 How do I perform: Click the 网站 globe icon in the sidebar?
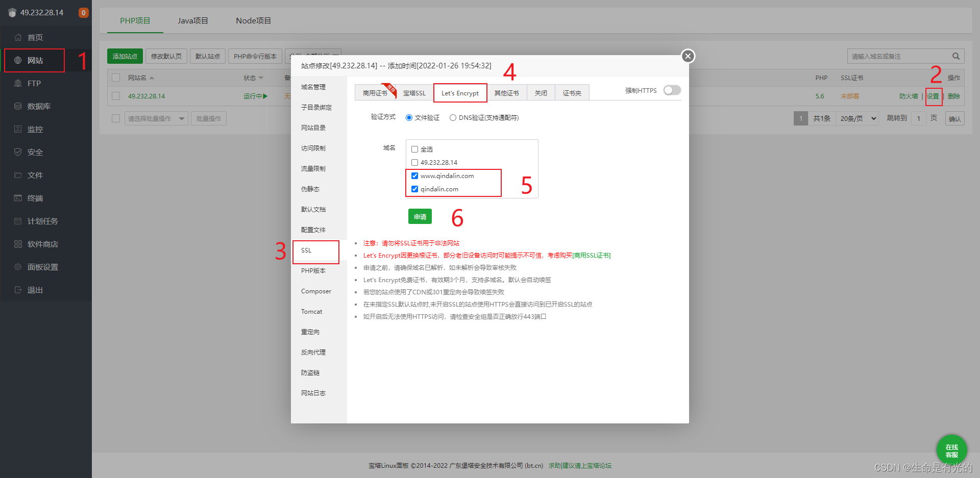(x=18, y=60)
